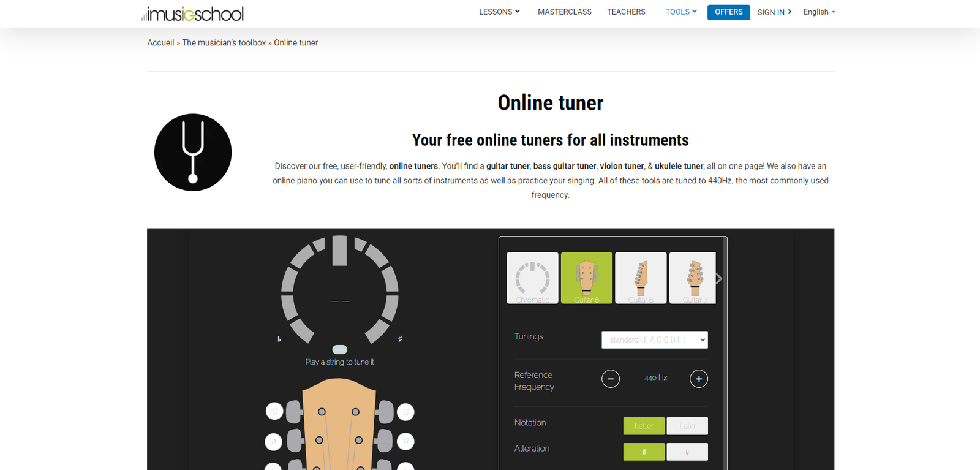
Task: Choose the highlighted acoustic Guitar 6 tuner
Action: click(586, 278)
